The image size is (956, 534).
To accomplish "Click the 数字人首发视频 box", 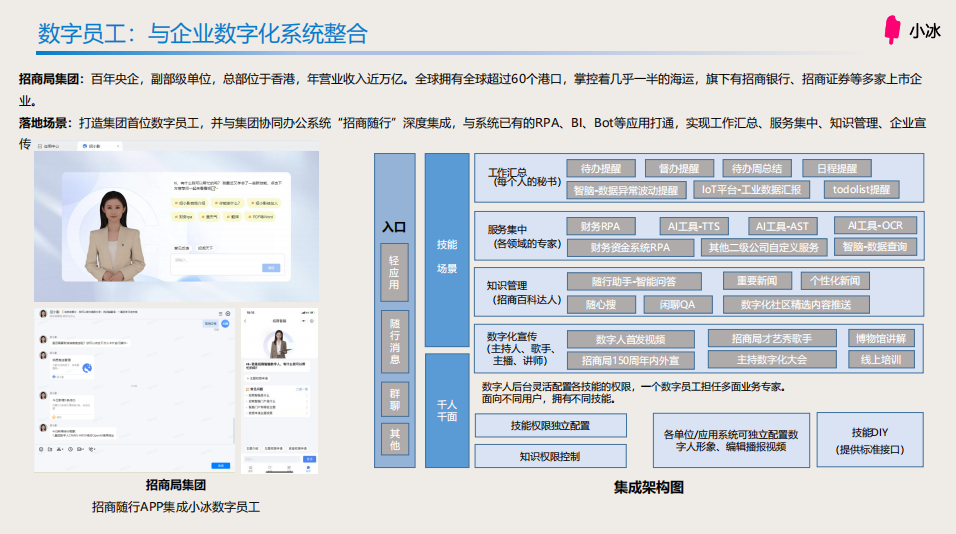I will 630,339.
